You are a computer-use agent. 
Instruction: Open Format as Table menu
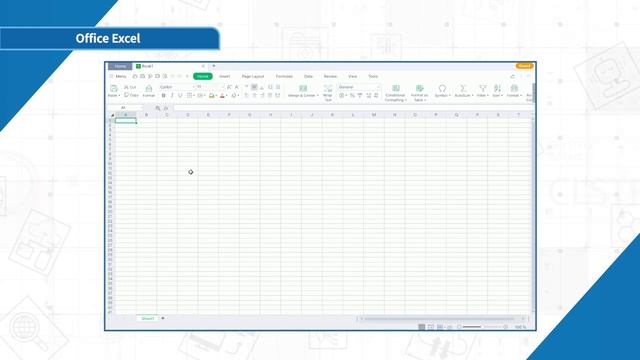tap(419, 93)
